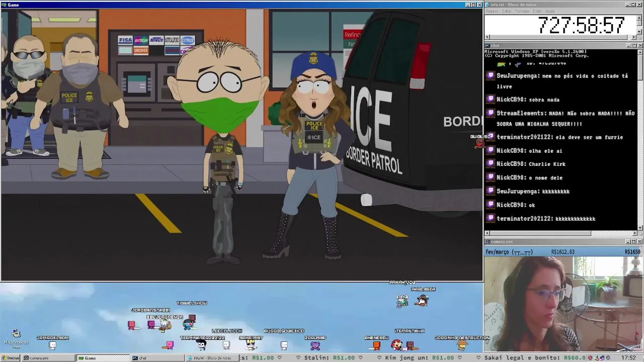Viewport: 644px width, 362px height.
Task: Click chat window scroll up arrow
Action: 640,52
